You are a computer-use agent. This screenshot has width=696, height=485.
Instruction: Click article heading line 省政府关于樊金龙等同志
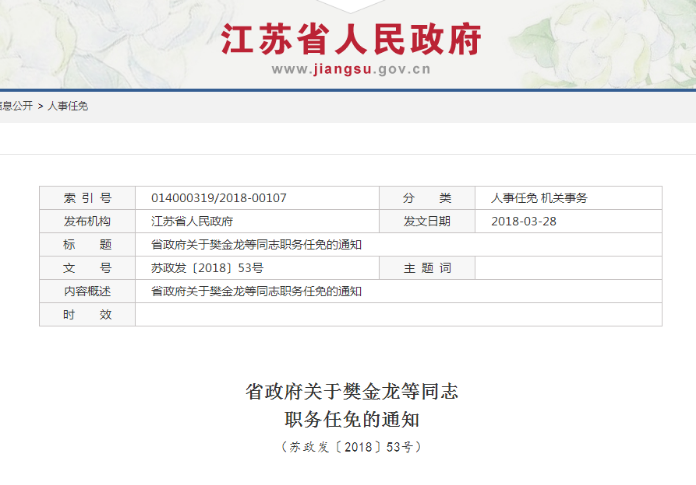click(x=352, y=392)
